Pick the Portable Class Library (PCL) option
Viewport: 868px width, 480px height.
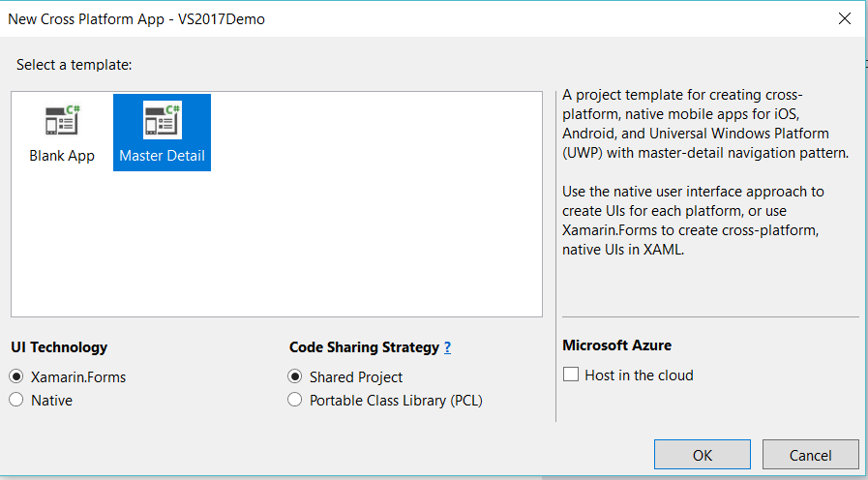[x=295, y=401]
